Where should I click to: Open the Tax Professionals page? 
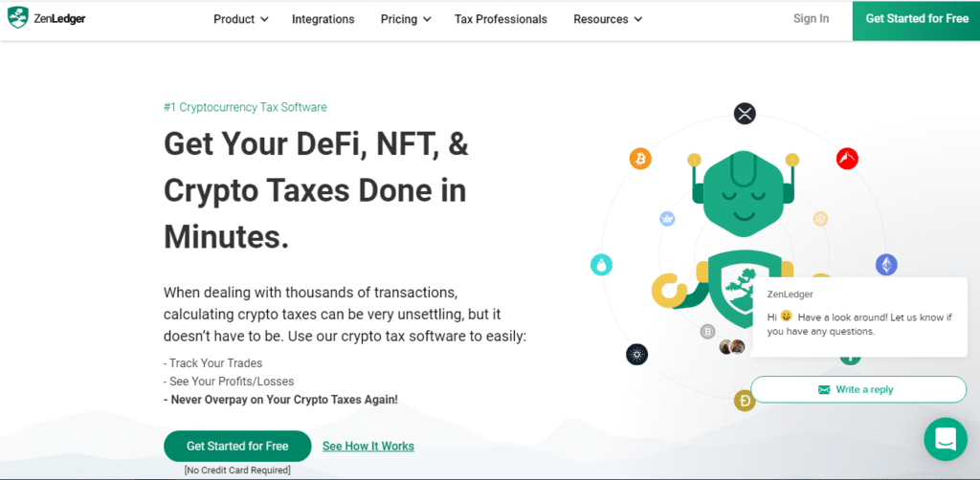click(x=501, y=19)
